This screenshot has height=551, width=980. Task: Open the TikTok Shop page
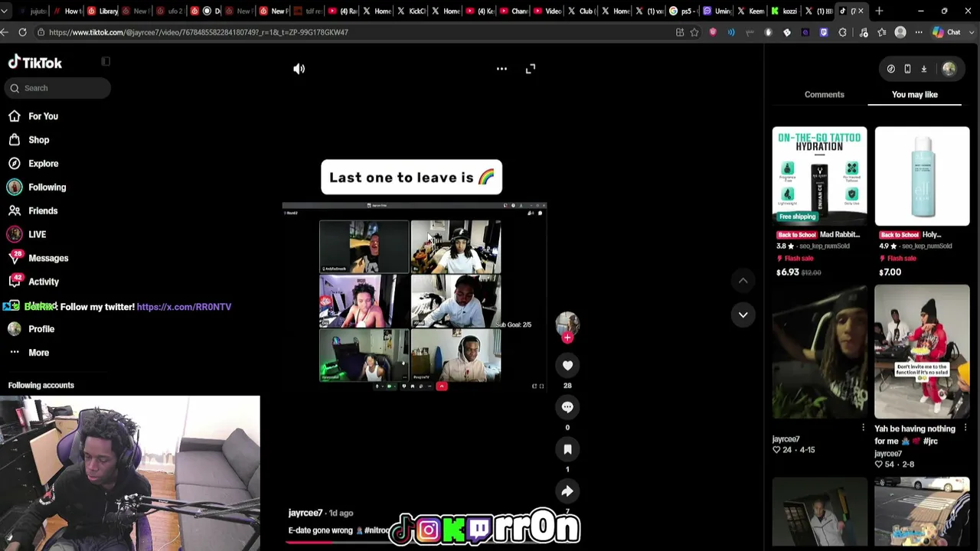(x=38, y=140)
